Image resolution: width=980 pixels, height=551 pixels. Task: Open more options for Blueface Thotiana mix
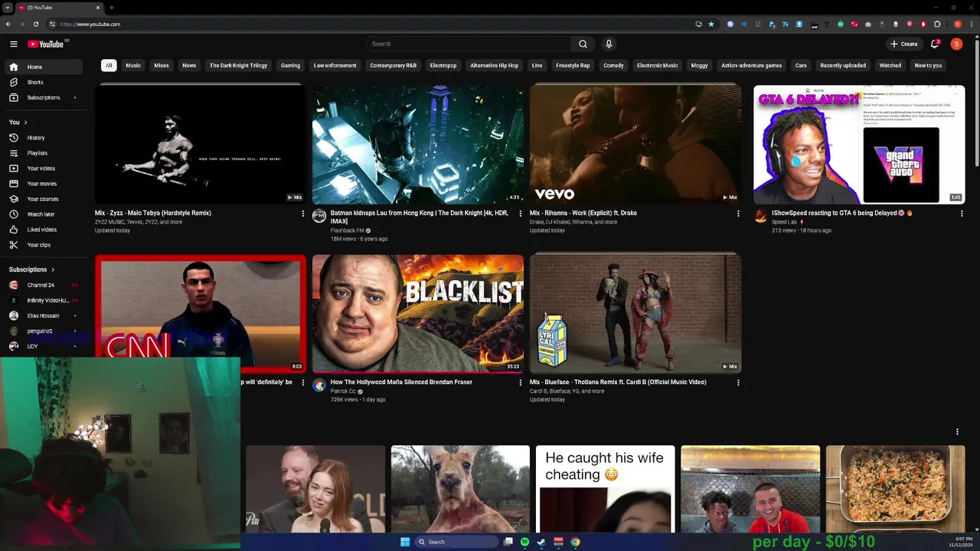738,383
